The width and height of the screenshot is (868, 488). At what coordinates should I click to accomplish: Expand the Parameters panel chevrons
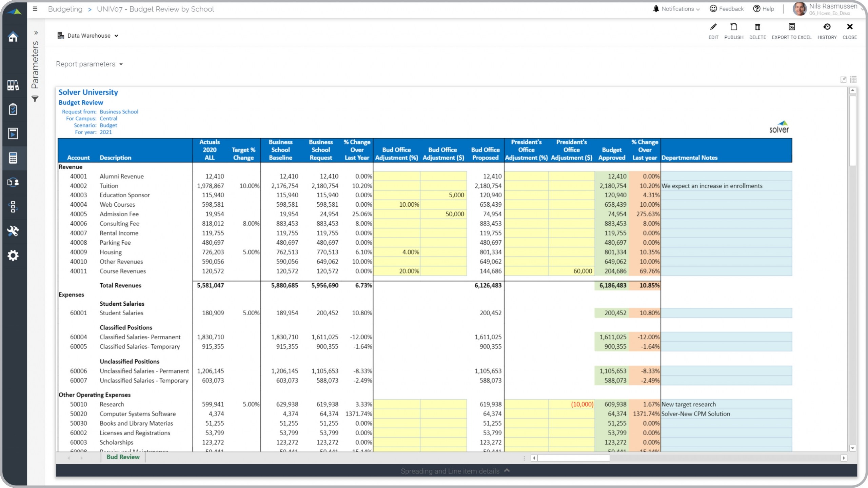click(36, 33)
